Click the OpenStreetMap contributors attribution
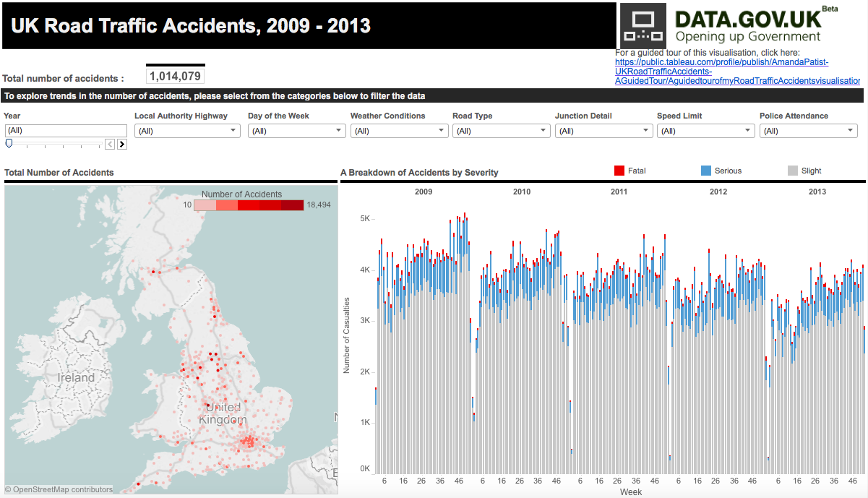 click(x=59, y=490)
